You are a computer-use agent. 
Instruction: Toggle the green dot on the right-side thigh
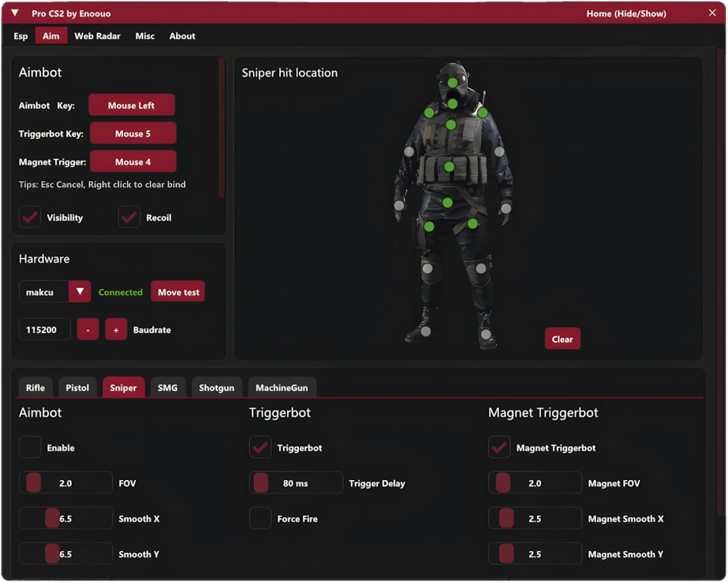point(472,224)
